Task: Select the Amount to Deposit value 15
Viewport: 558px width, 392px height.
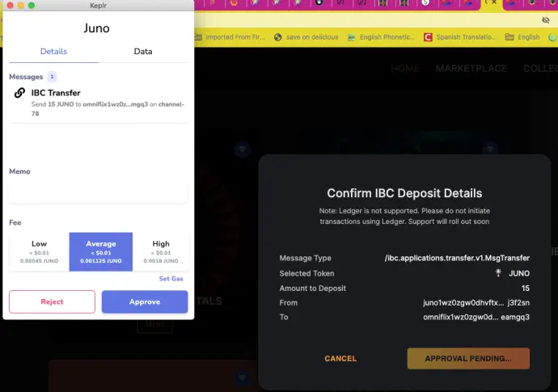Action: 526,289
